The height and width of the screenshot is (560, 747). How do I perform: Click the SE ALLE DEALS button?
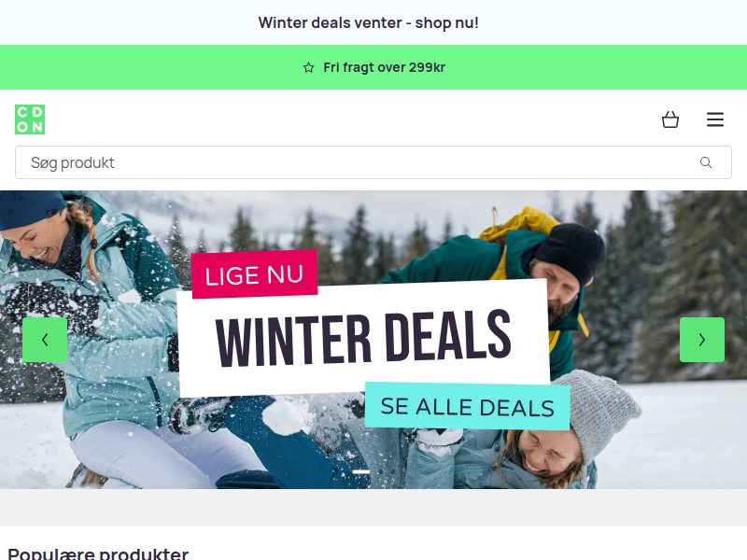[468, 406]
